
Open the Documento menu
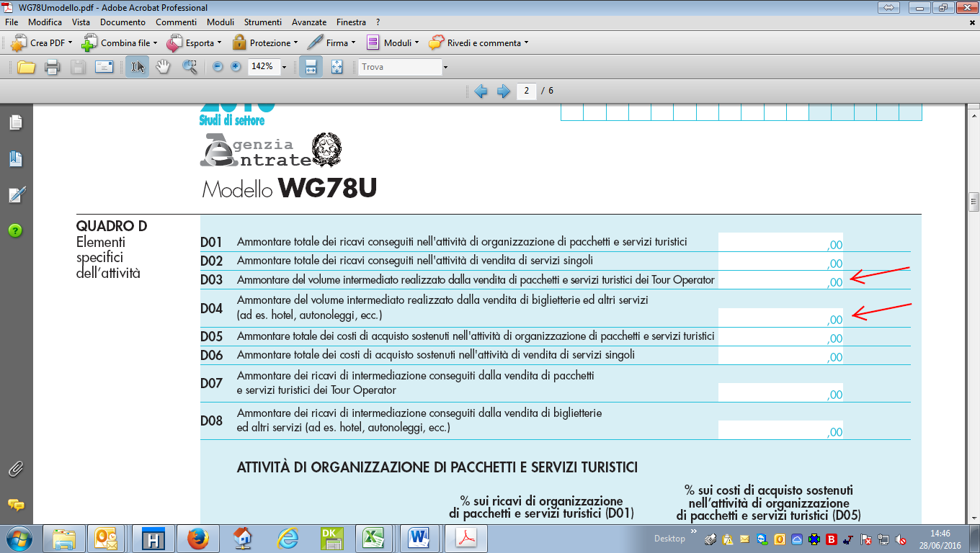(x=122, y=22)
